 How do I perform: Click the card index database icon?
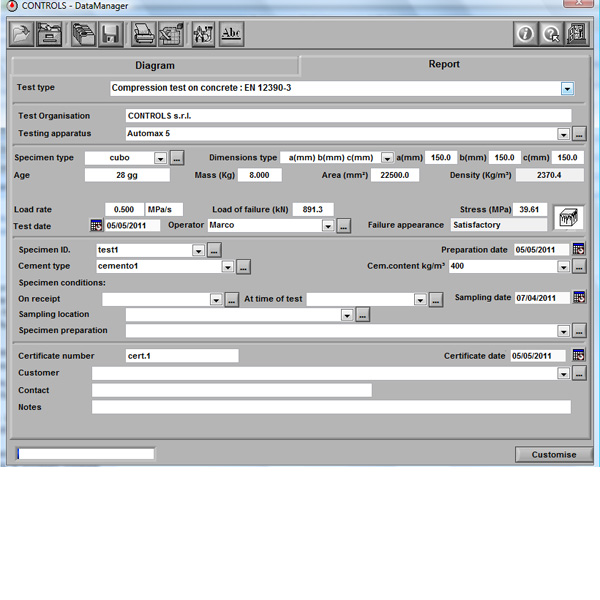pyautogui.click(x=83, y=34)
